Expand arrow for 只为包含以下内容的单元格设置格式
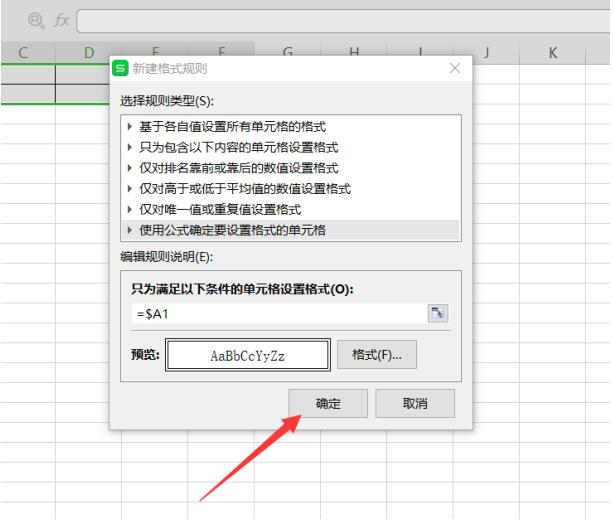Screen dimensions: 614x521 pos(130,147)
